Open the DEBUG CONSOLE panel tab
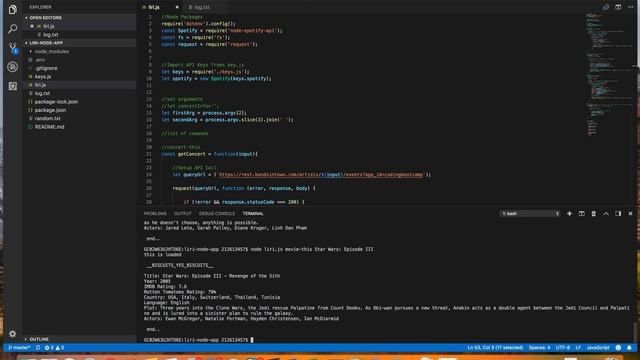This screenshot has width=640, height=360. point(217,213)
